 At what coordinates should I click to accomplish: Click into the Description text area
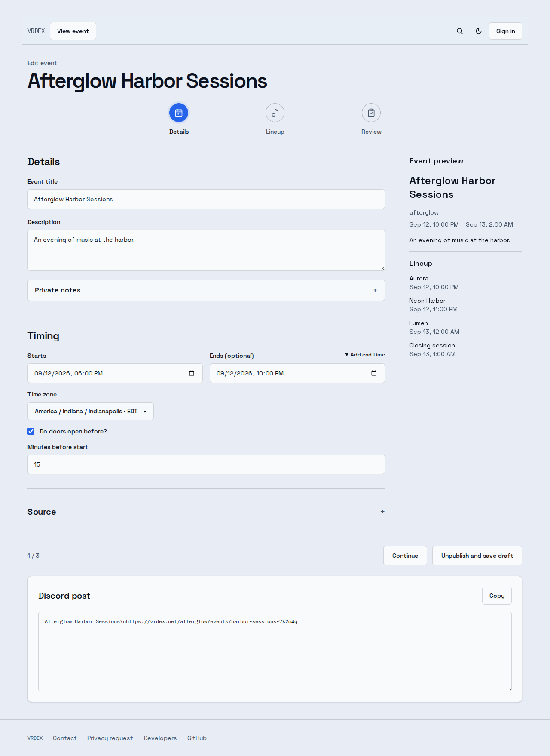[206, 250]
